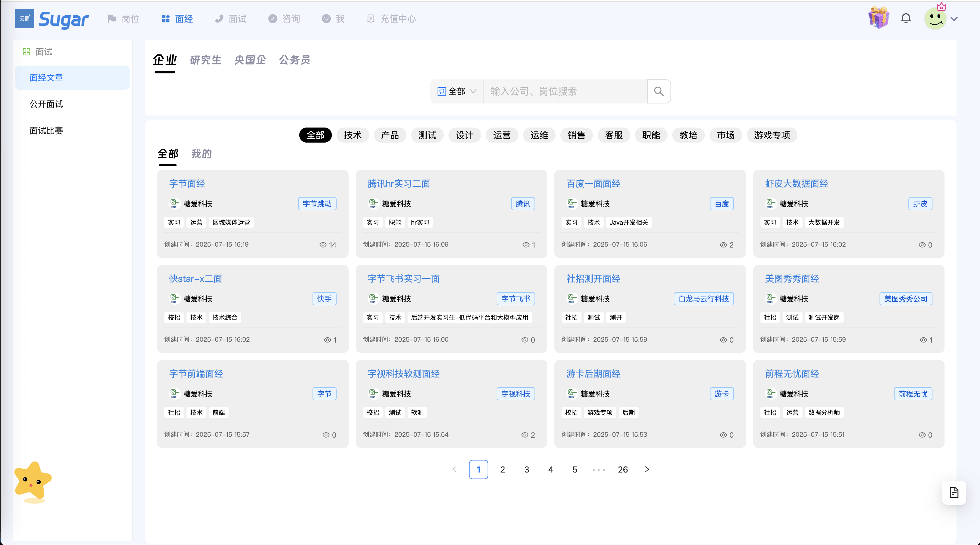Viewport: 980px width, 545px height.
Task: Click the floating document icon button
Action: pos(954,493)
